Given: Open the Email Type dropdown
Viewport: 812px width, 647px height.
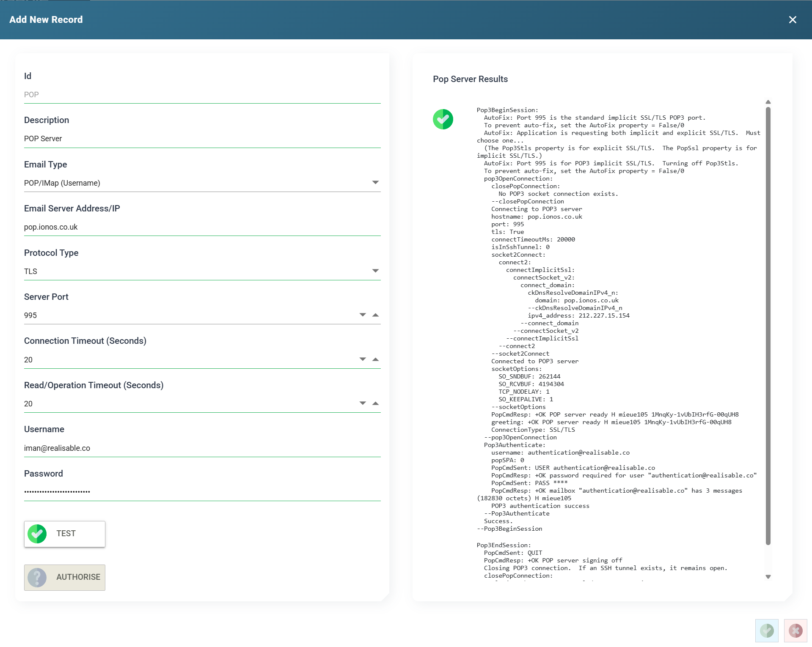Looking at the screenshot, I should click(x=375, y=183).
